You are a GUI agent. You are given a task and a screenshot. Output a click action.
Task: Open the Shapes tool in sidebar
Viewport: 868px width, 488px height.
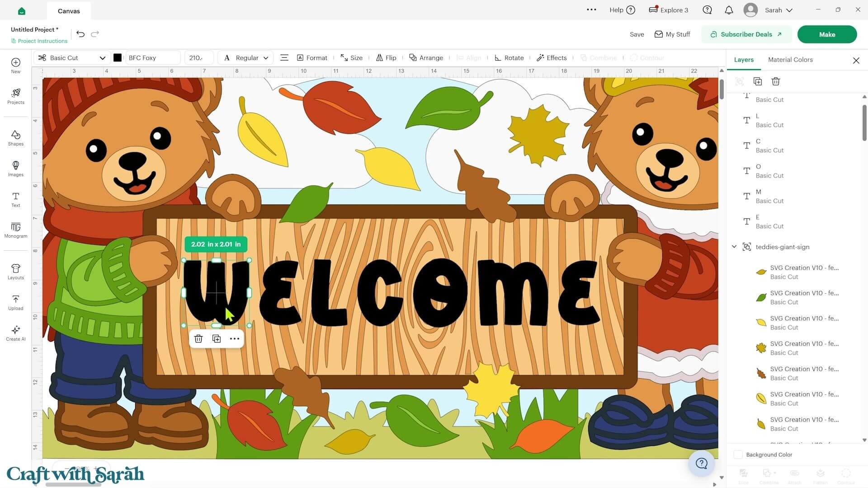[15, 138]
